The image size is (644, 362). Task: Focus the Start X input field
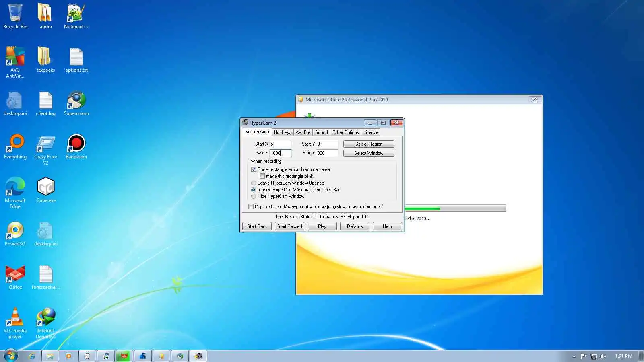point(280,144)
